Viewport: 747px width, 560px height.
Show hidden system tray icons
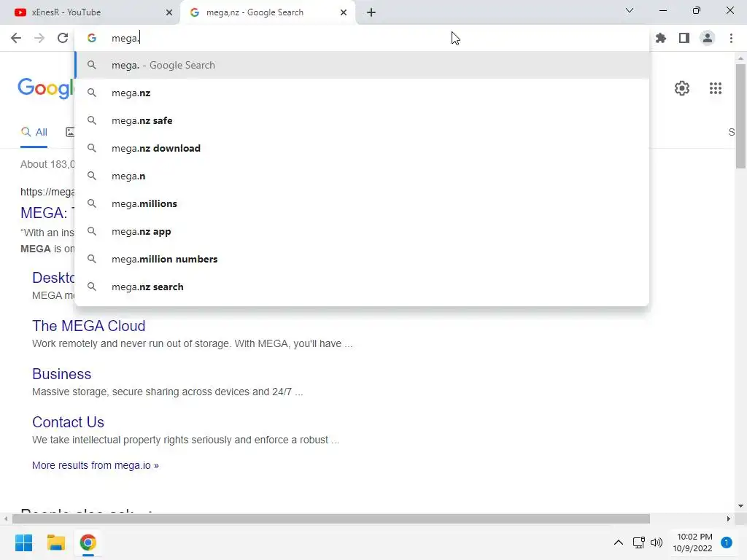(618, 542)
